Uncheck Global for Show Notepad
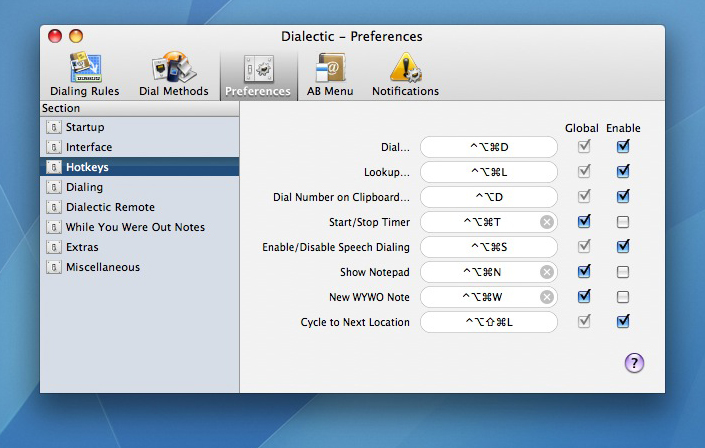705x448 pixels. 584,272
